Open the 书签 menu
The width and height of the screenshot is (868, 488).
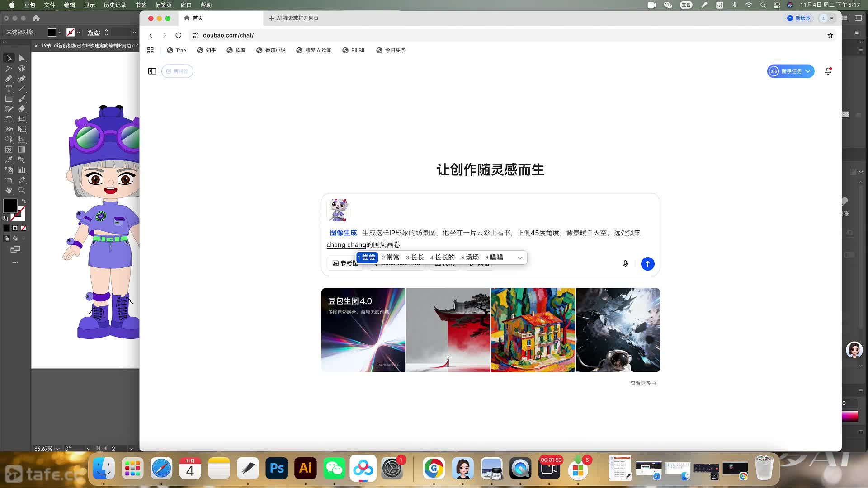[x=141, y=5]
